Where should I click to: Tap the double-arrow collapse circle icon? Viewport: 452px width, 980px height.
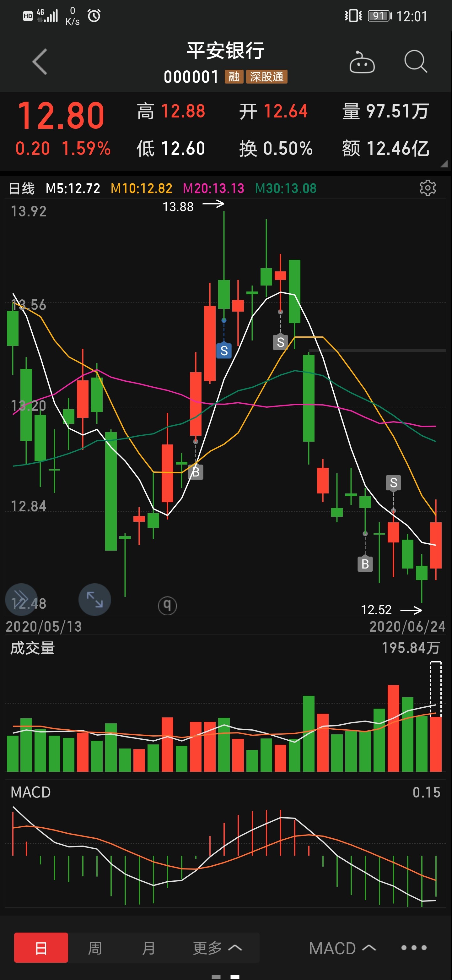(21, 600)
